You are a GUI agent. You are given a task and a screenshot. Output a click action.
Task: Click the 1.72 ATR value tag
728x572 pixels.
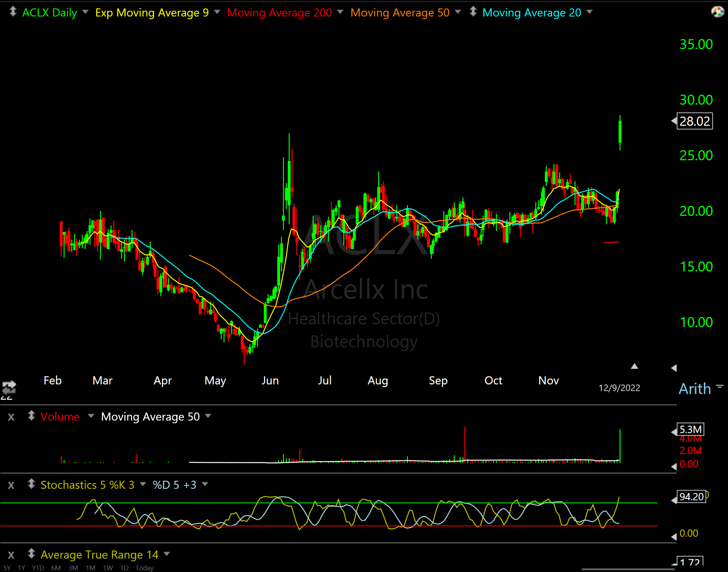(690, 561)
